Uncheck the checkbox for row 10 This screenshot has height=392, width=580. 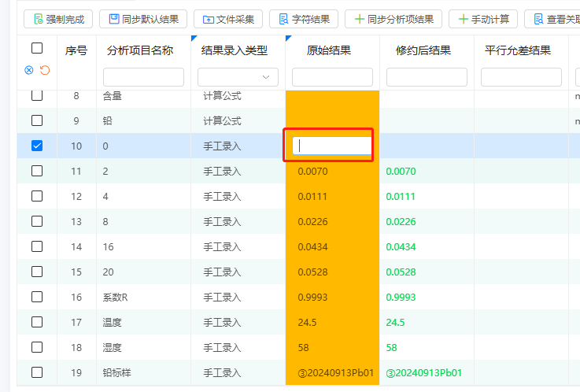coord(37,146)
